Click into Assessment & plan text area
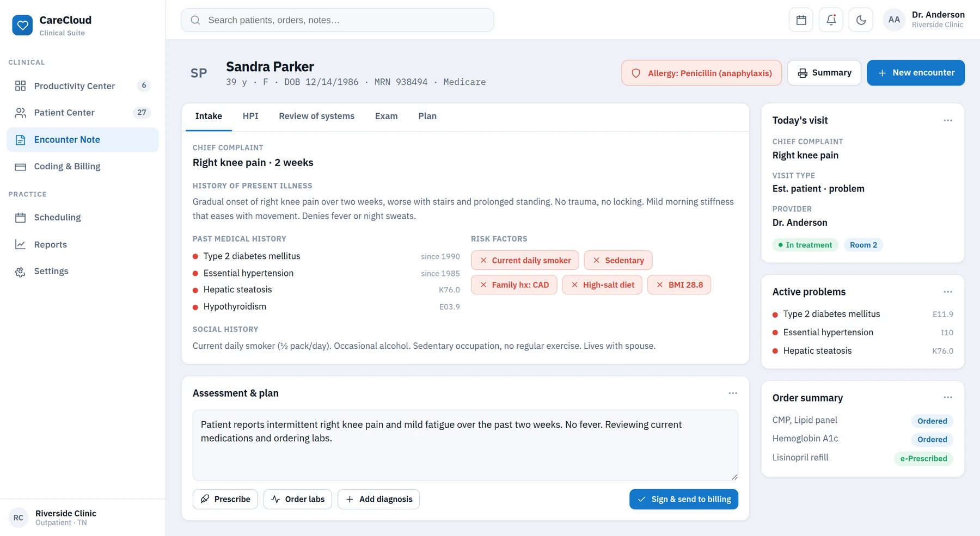The height and width of the screenshot is (536, 980). [x=465, y=445]
